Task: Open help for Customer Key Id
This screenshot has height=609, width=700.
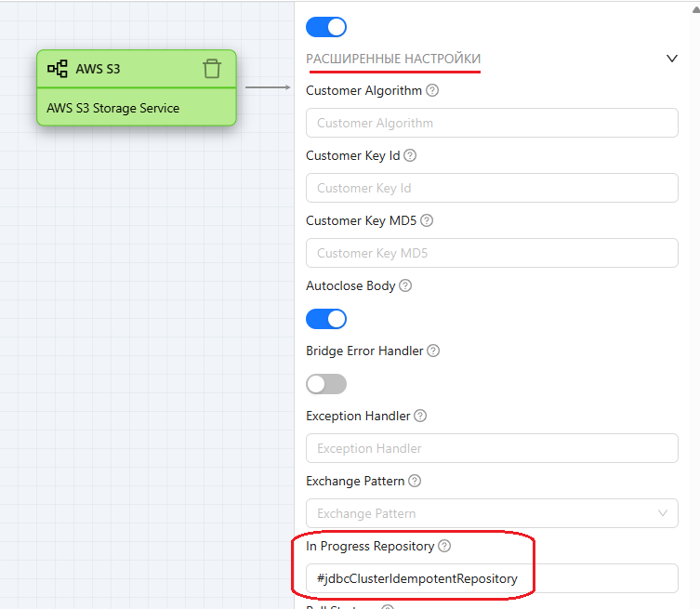Action: click(410, 156)
